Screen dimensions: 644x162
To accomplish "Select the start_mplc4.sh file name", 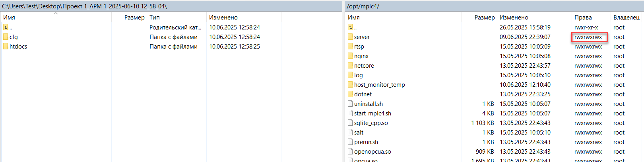I will click(373, 113).
